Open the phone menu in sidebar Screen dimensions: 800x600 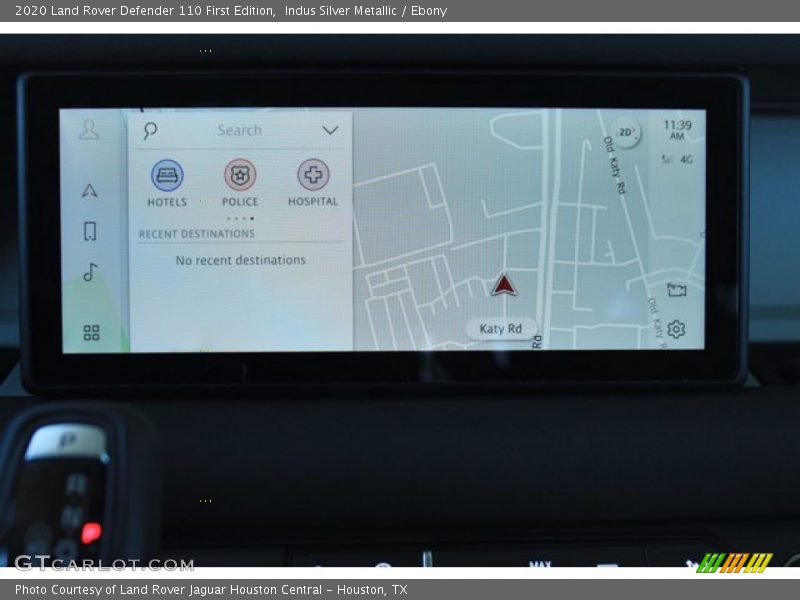pyautogui.click(x=90, y=231)
